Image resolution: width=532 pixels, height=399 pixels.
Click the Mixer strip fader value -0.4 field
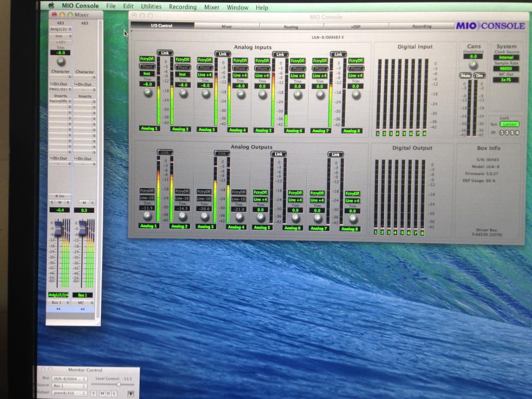click(x=59, y=210)
